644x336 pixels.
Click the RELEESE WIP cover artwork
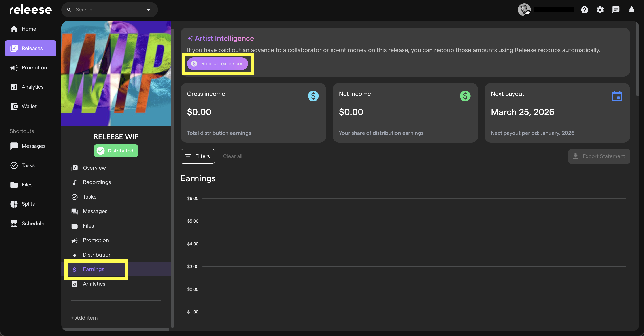(x=116, y=73)
